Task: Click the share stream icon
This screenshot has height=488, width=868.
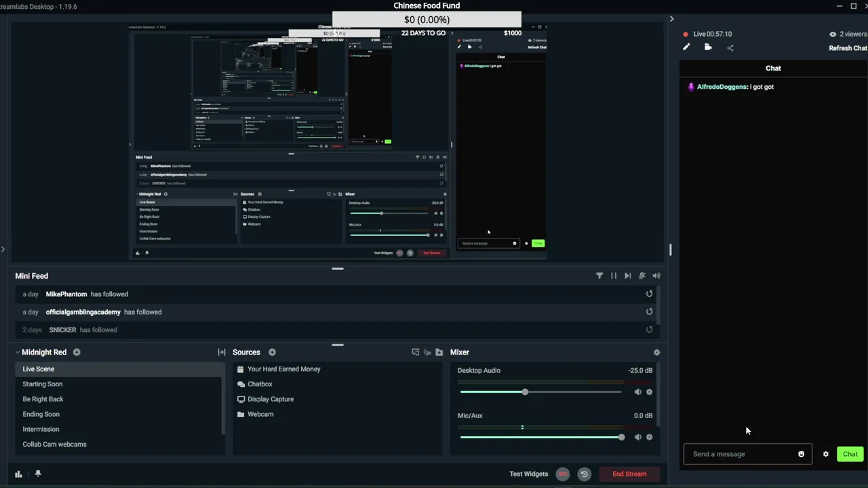Action: coord(730,47)
